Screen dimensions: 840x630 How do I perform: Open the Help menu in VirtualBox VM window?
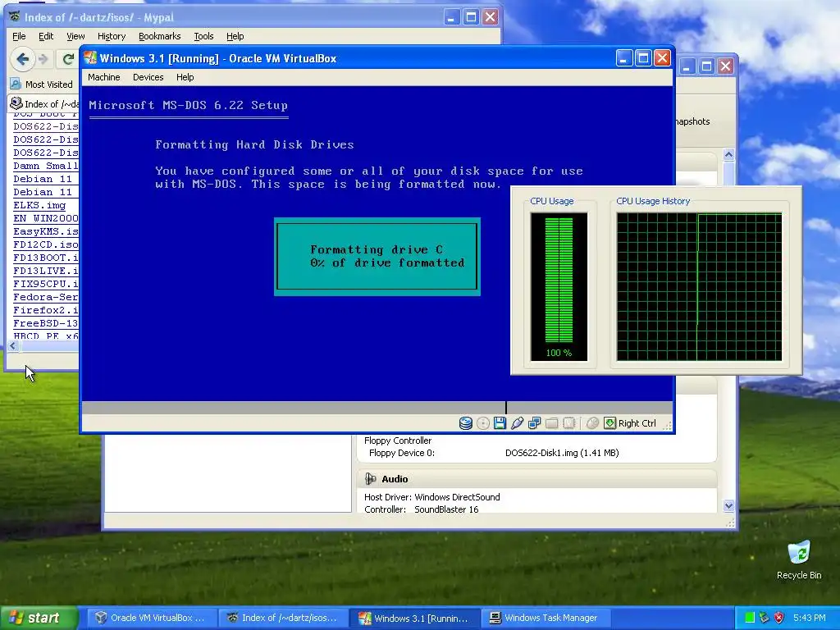[x=185, y=77]
